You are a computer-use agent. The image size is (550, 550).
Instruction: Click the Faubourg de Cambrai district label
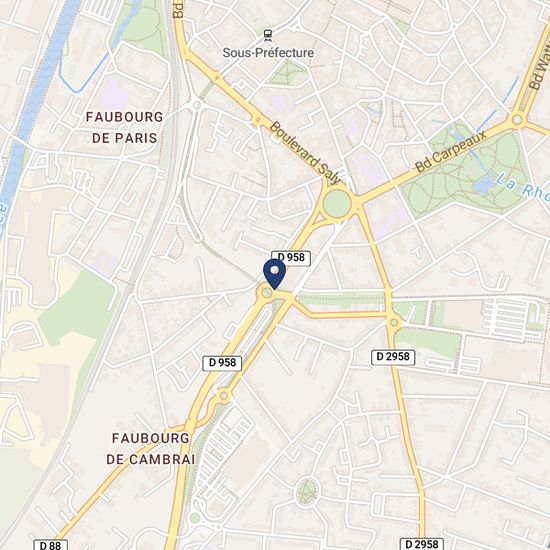[x=151, y=449]
